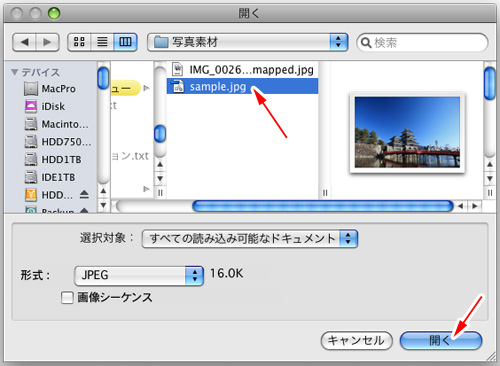
Task: Click the preview pane scroll up arrow
Action: 490,164
